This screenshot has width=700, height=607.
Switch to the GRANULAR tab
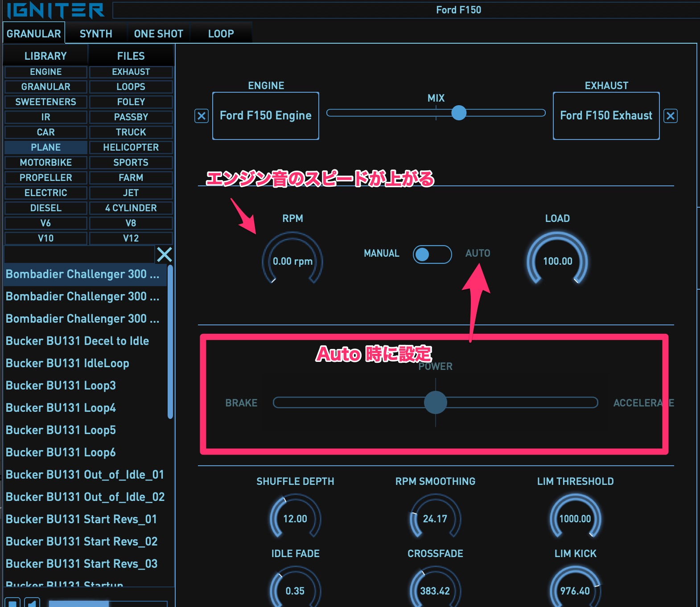click(x=34, y=33)
